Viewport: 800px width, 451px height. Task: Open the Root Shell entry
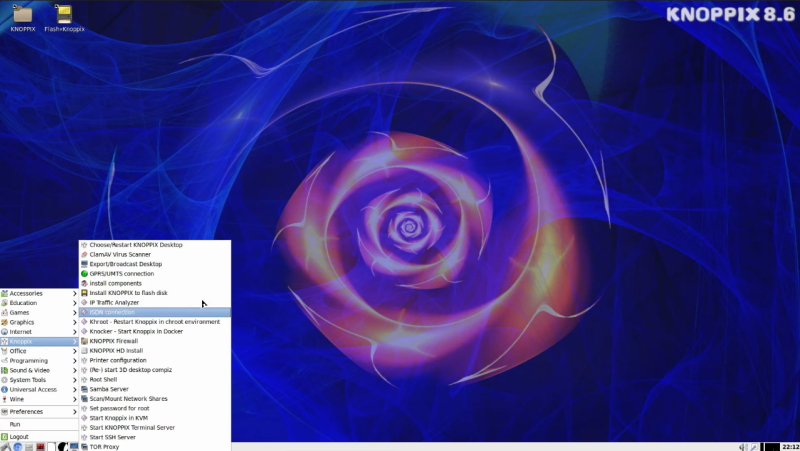[x=155, y=380]
